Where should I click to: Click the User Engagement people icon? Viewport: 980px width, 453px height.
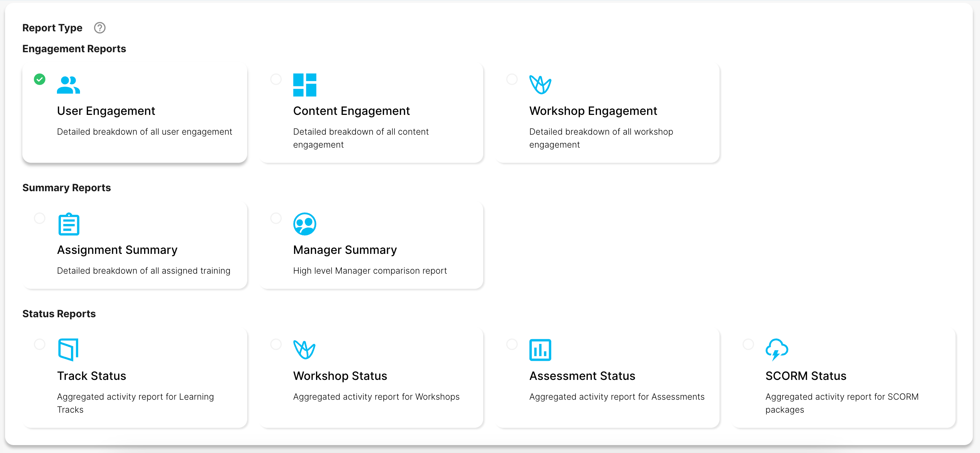pyautogui.click(x=68, y=85)
